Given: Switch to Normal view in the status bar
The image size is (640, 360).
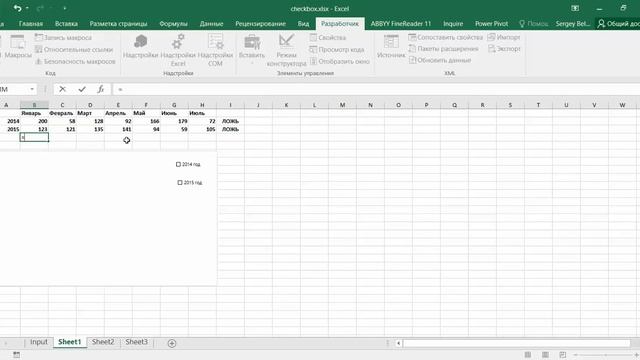Looking at the screenshot, I should 527,355.
